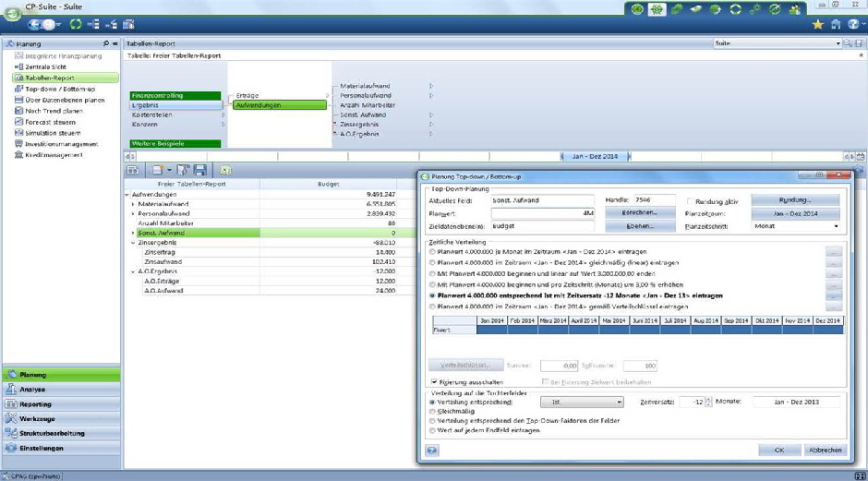
Task: Click the Ebenen... button
Action: (x=639, y=226)
